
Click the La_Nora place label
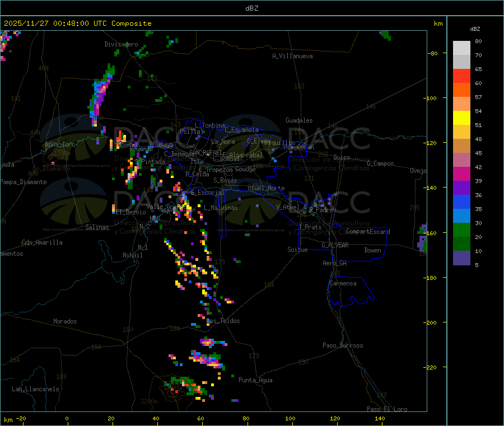click(223, 142)
